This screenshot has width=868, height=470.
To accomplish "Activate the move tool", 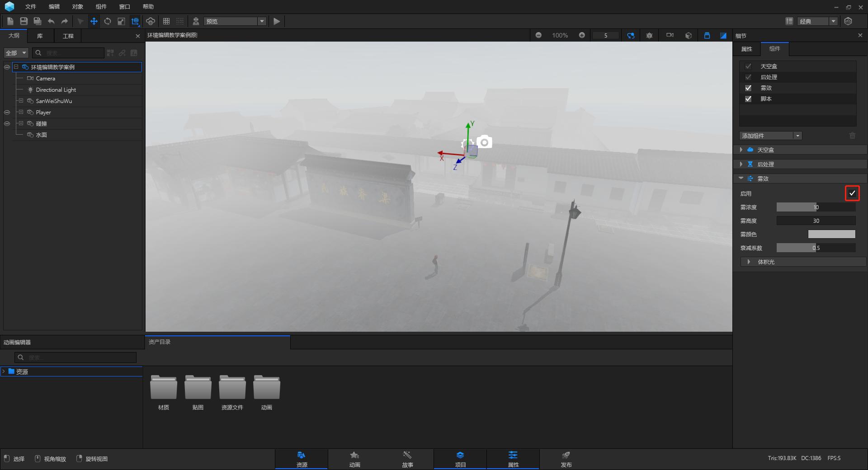I will click(94, 21).
